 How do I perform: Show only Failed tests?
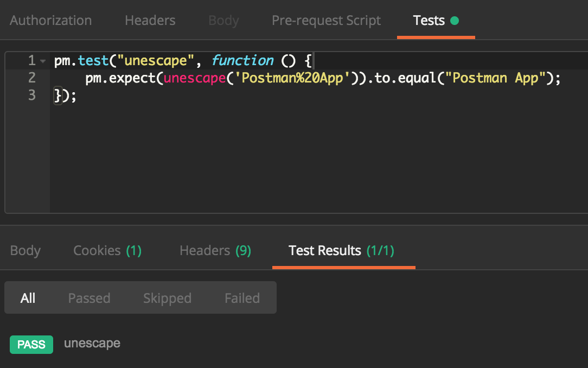tap(242, 297)
